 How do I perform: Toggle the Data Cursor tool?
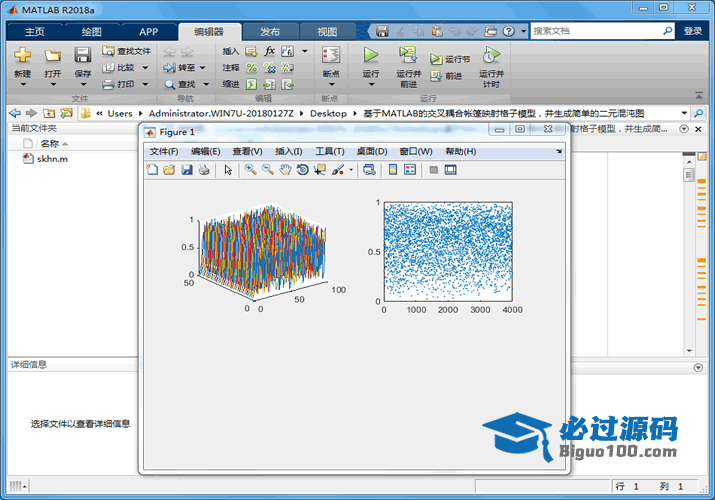pos(320,170)
